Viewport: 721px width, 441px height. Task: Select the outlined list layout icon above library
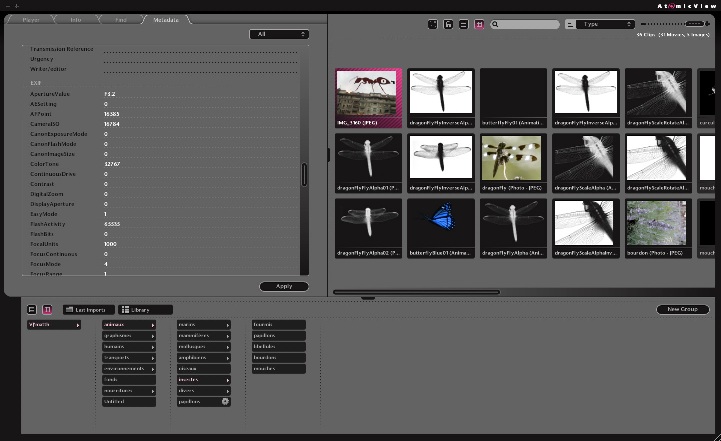tap(32, 310)
